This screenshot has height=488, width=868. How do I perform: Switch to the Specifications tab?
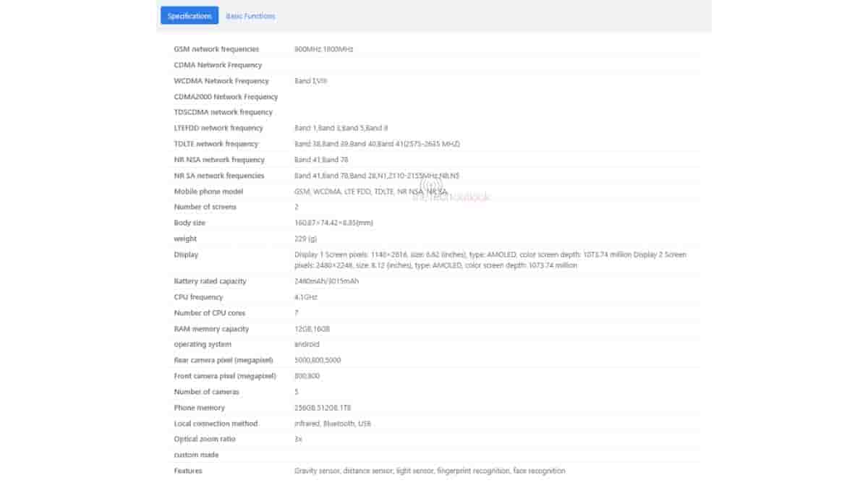click(x=190, y=16)
